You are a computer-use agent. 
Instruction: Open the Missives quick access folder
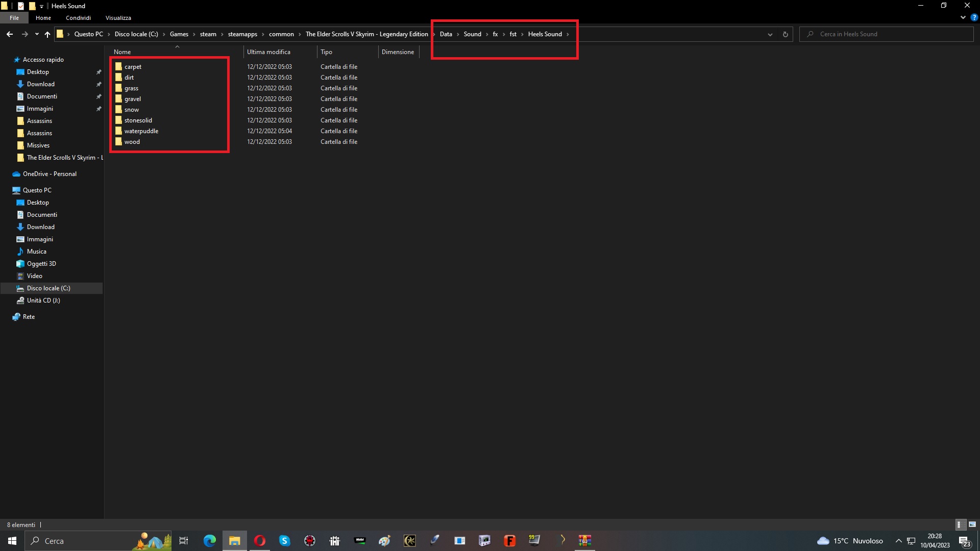[x=38, y=145]
